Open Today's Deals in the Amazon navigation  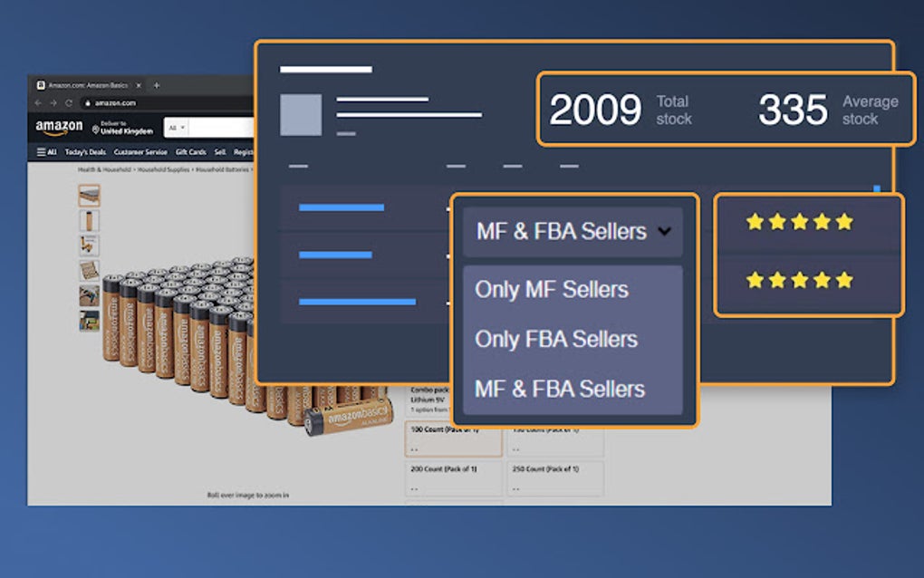(x=85, y=151)
